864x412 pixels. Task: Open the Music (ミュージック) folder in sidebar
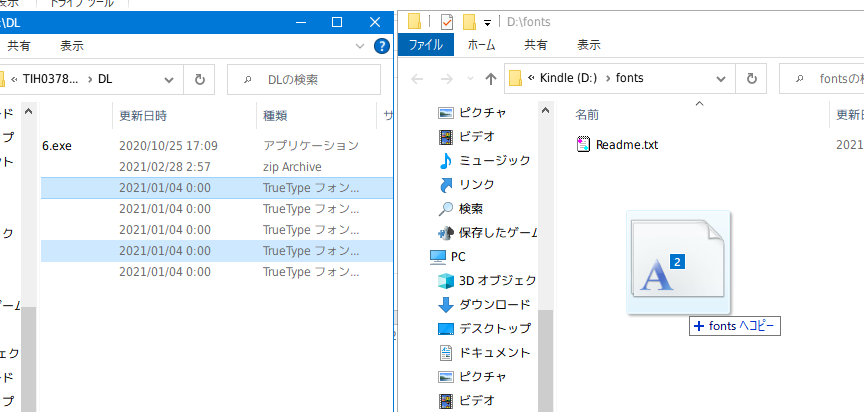click(x=492, y=161)
